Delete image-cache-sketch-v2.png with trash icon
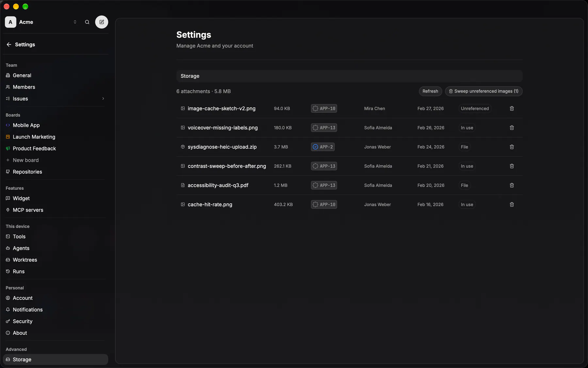The image size is (588, 368). [x=512, y=109]
